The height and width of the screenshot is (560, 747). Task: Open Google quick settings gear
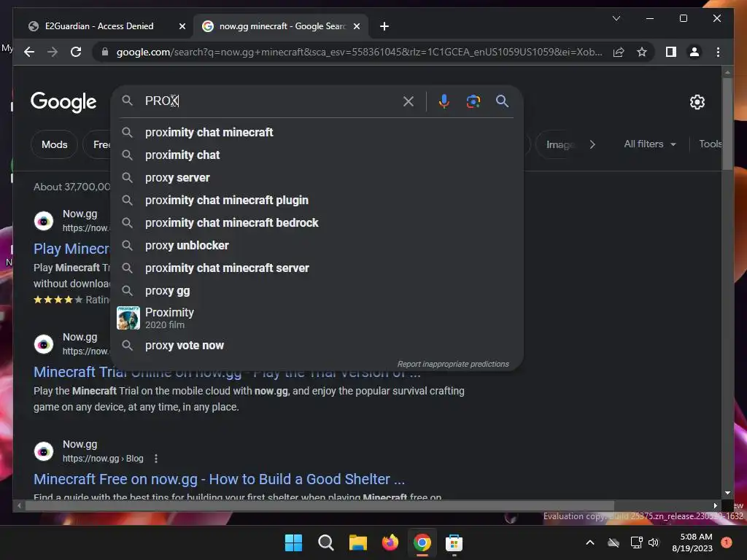click(697, 102)
